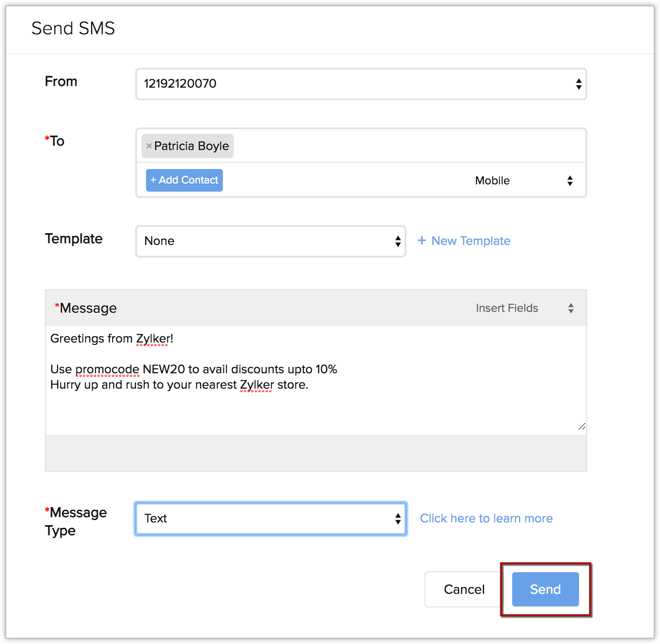Screen dimensions: 660x644
Task: Click the message box resize handle
Action: point(582,427)
